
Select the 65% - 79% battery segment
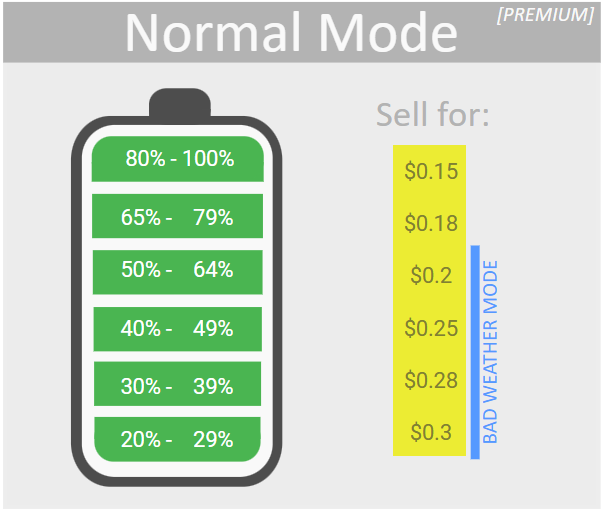point(177,217)
